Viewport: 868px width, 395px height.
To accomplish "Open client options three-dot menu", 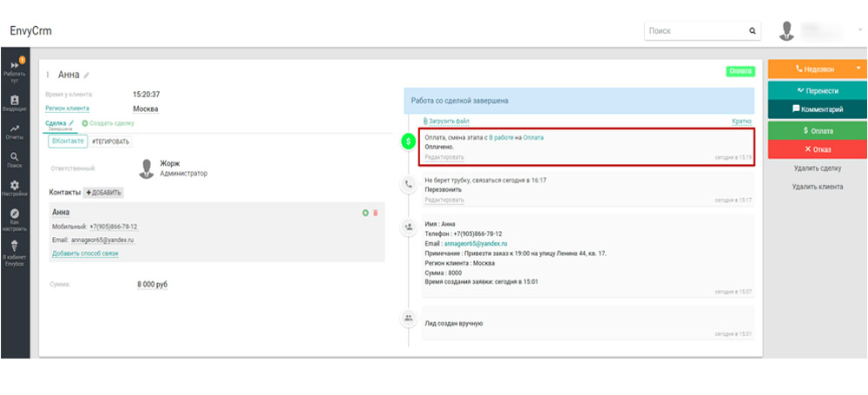I will 48,76.
